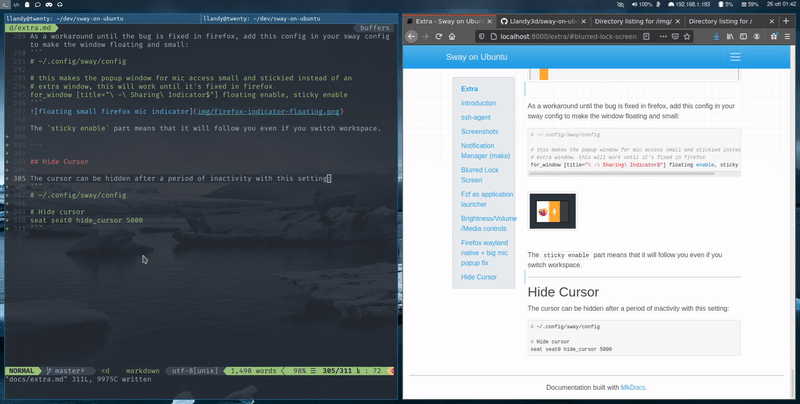Jump to Fzf as application launcher section
800x404 pixels.
coord(487,199)
